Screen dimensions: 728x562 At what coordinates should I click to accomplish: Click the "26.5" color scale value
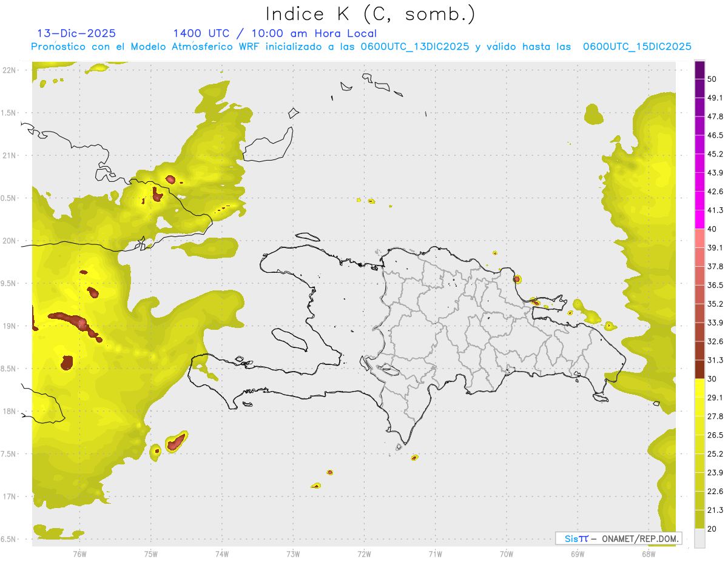pyautogui.click(x=715, y=435)
